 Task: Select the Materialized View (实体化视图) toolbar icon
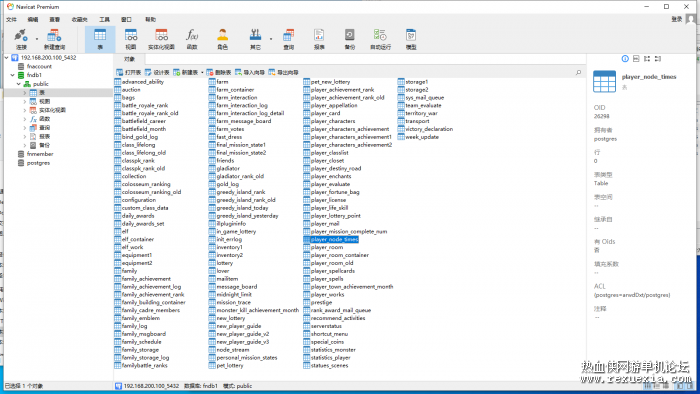tap(161, 39)
